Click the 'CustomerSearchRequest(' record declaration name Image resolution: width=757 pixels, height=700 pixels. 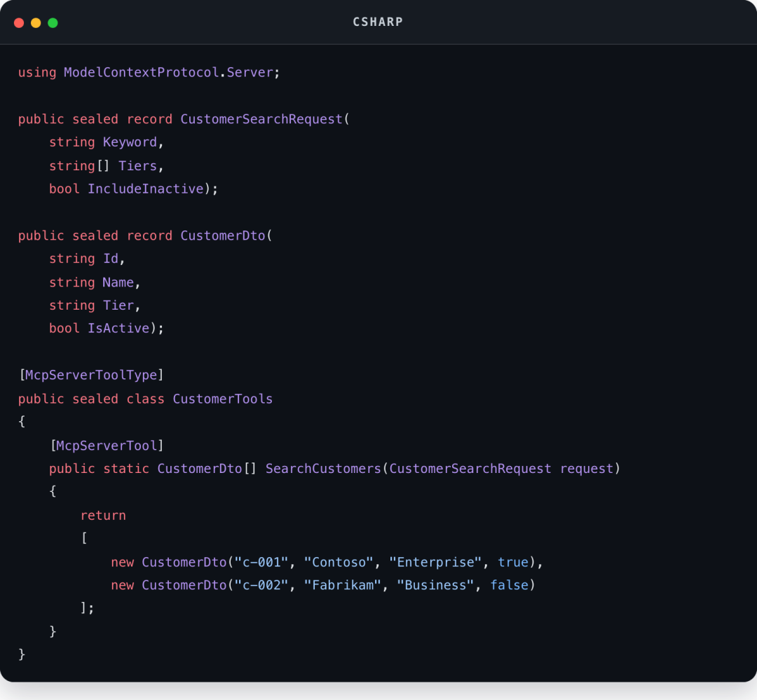(265, 119)
